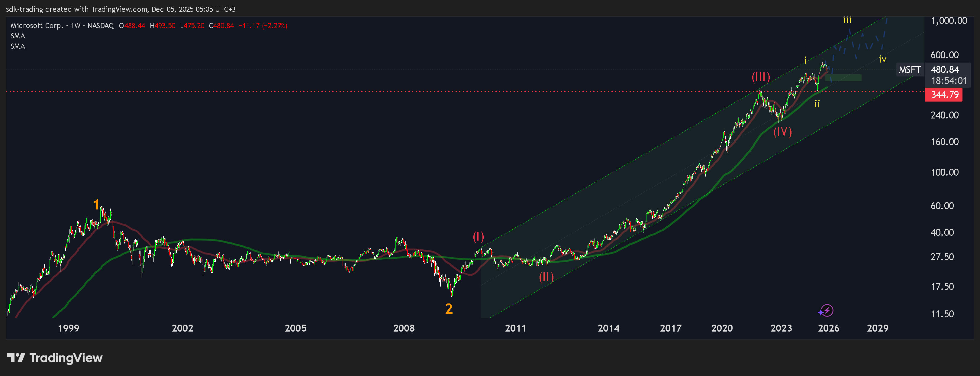The image size is (980, 376).
Task: Click the second SMA indicator label
Action: (18, 47)
